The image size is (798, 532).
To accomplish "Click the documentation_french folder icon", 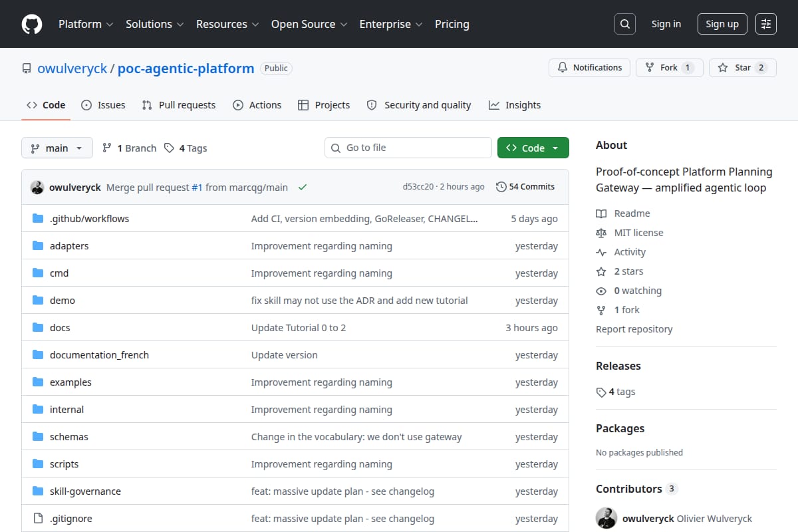I will pyautogui.click(x=38, y=355).
